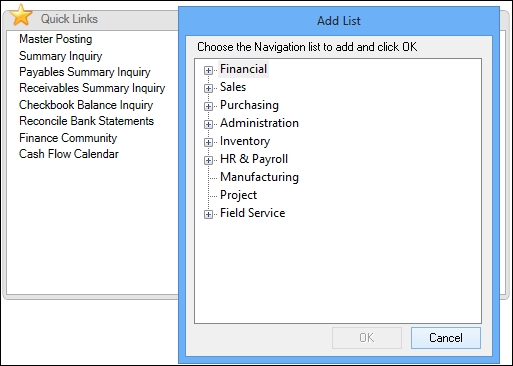Expand the Financial tree node
This screenshot has width=513, height=366.
pos(208,70)
